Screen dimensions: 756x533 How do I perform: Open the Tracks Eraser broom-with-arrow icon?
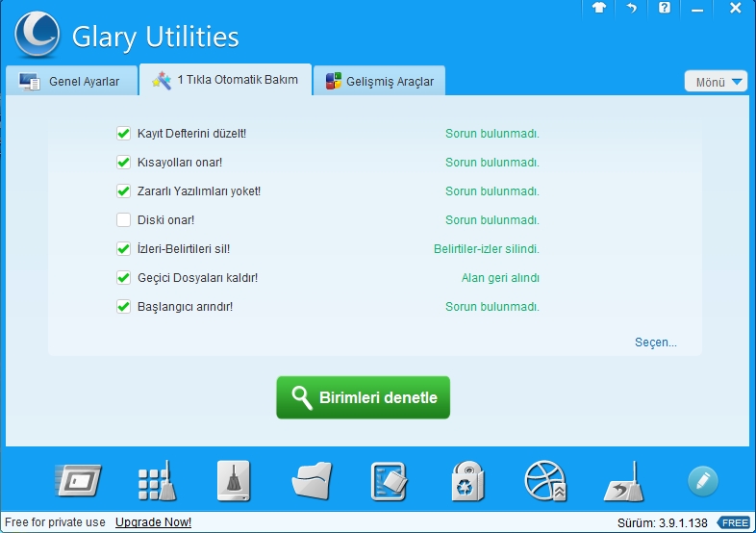(x=624, y=481)
